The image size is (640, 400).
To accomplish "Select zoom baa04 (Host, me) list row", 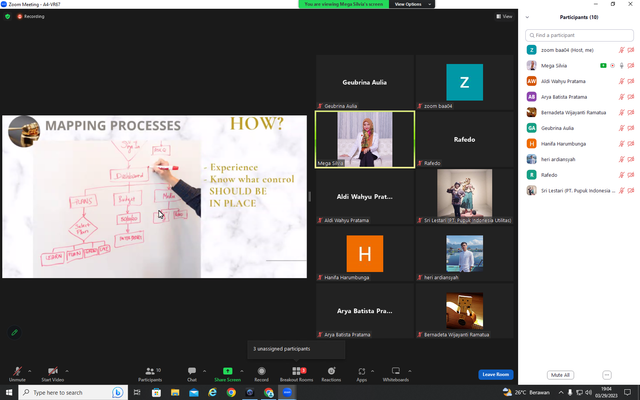I will (579, 50).
